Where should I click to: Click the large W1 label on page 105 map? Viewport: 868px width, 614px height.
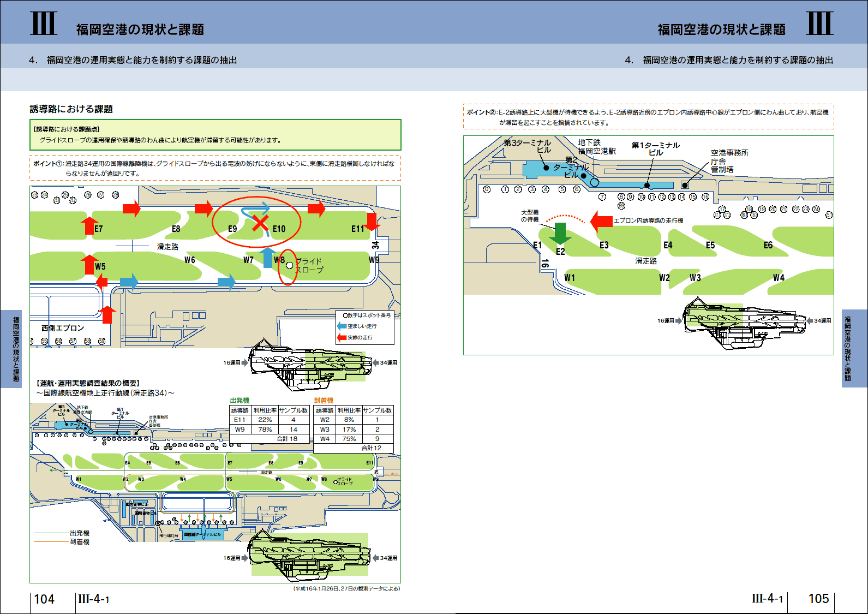click(570, 278)
